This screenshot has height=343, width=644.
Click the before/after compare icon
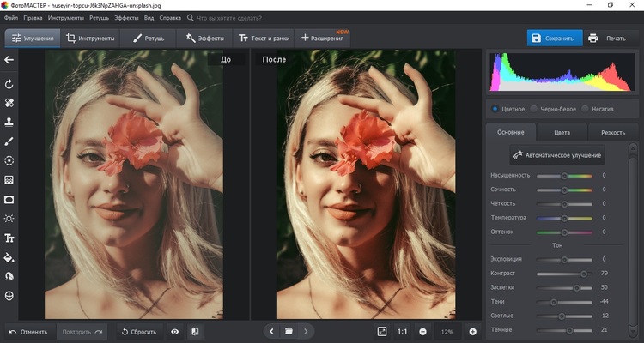coord(195,331)
